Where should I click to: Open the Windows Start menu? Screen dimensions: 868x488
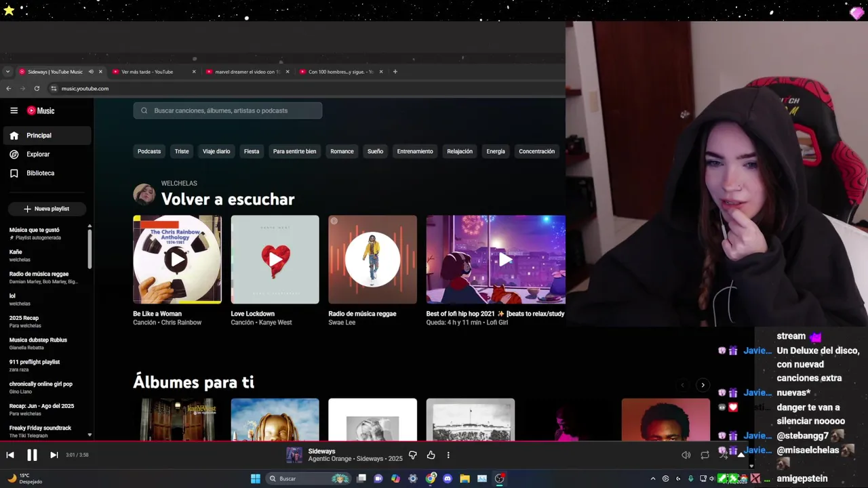coord(256,479)
